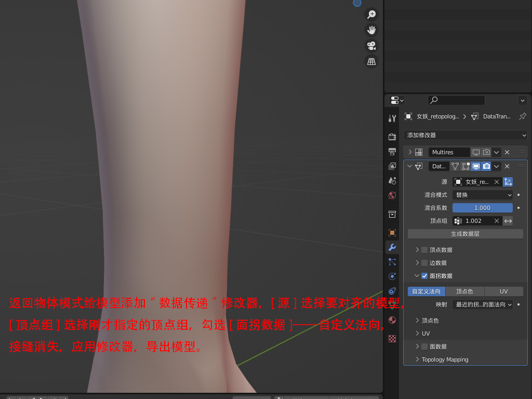Enable the 顶点数据 checkbox
532x399 pixels.
pyautogui.click(x=424, y=250)
